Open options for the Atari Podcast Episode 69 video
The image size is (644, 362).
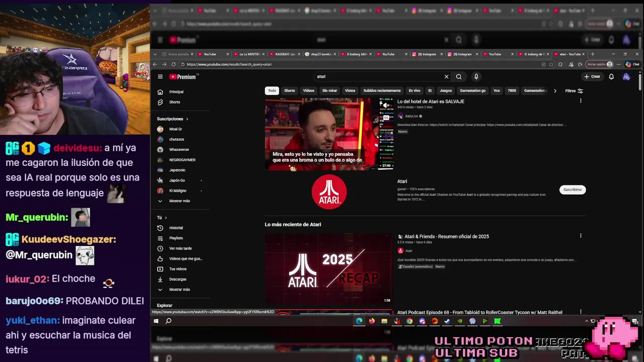pyautogui.click(x=581, y=312)
